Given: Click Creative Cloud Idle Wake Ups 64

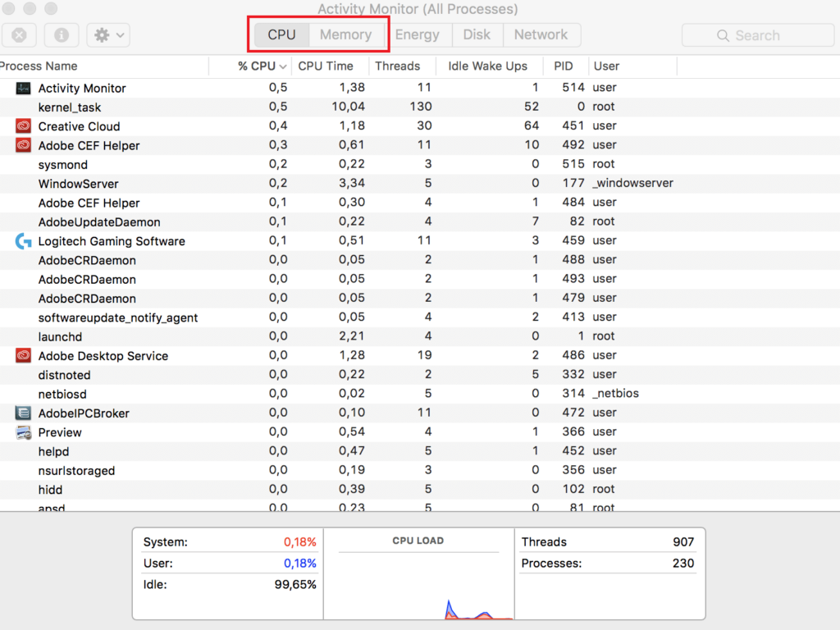Looking at the screenshot, I should coord(532,126).
